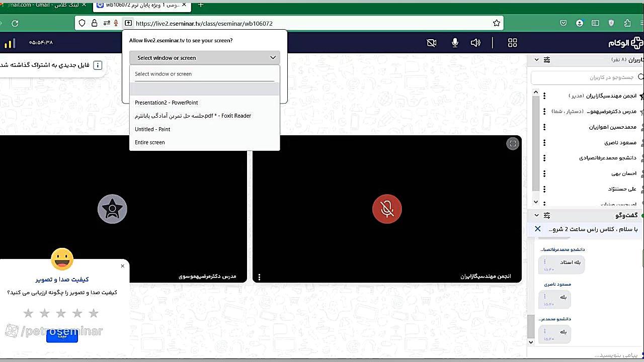This screenshot has width=644, height=362.
Task: Open options on the بله استاد message
Action: 545,262
